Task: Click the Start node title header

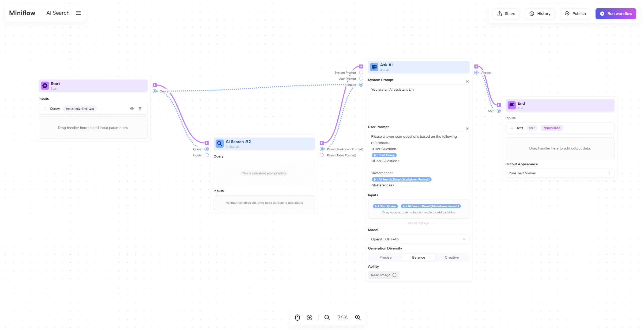Action: click(x=93, y=86)
